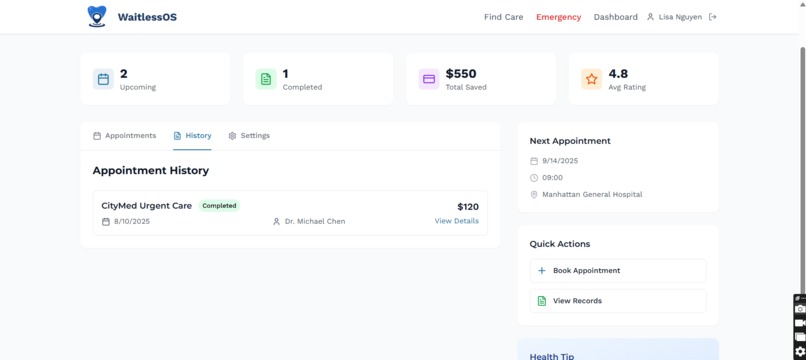Click the 9/14/2025 date text

click(560, 161)
